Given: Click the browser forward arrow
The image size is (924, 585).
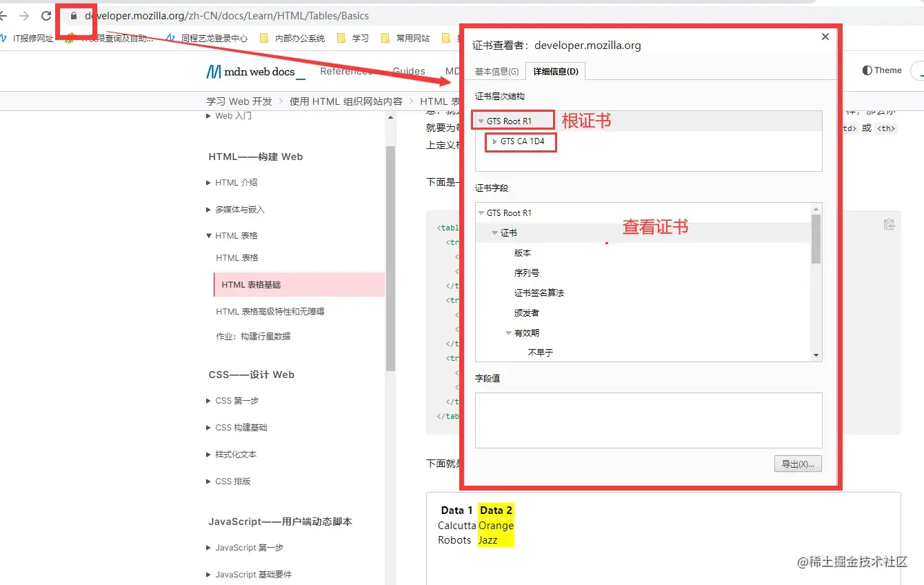Looking at the screenshot, I should click(x=25, y=16).
